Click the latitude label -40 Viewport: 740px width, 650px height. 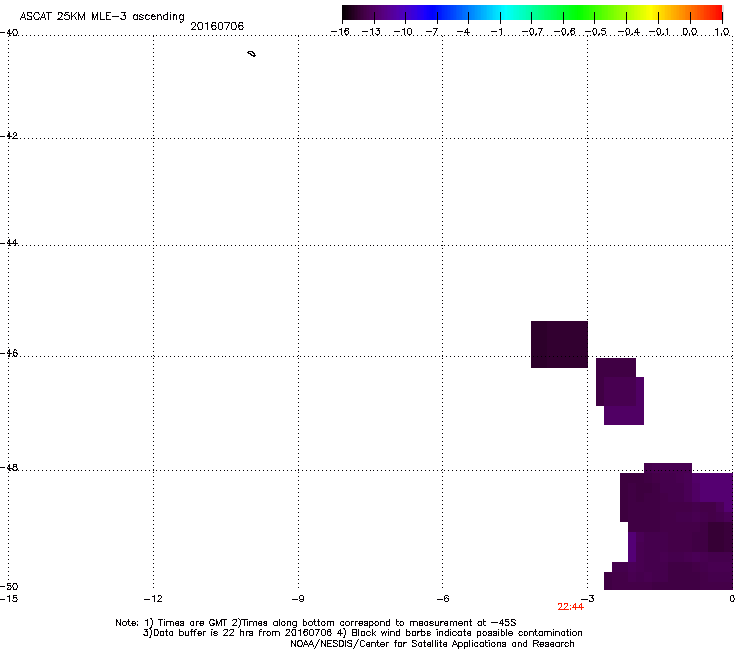[x=9, y=33]
